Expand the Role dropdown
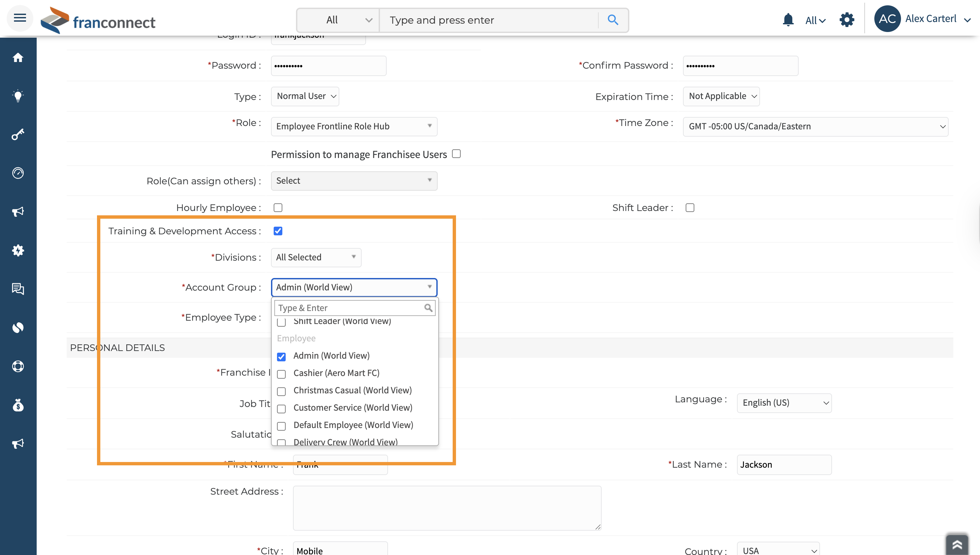980x555 pixels. (354, 126)
